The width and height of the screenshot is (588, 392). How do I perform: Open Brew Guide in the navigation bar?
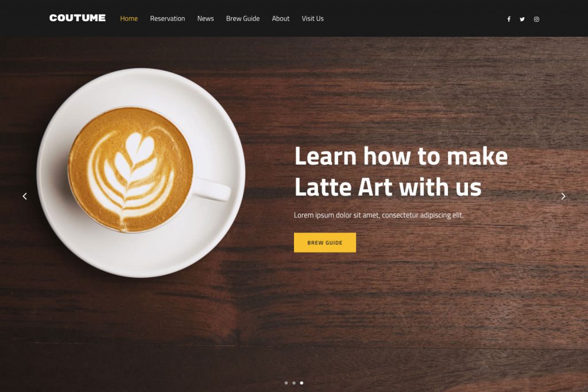coord(243,18)
